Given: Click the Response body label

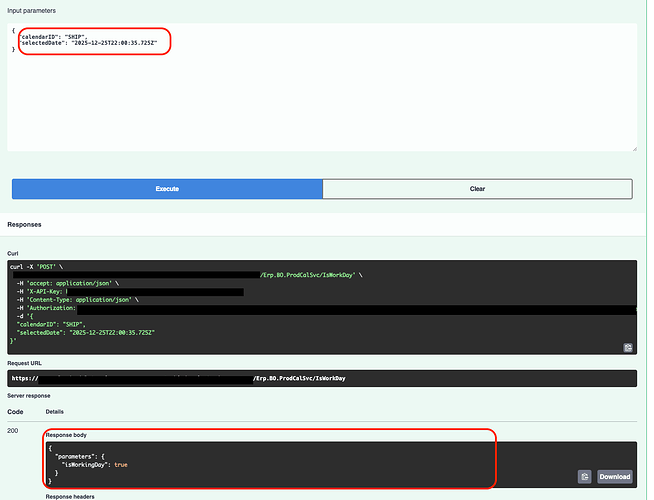Looking at the screenshot, I should tap(66, 435).
